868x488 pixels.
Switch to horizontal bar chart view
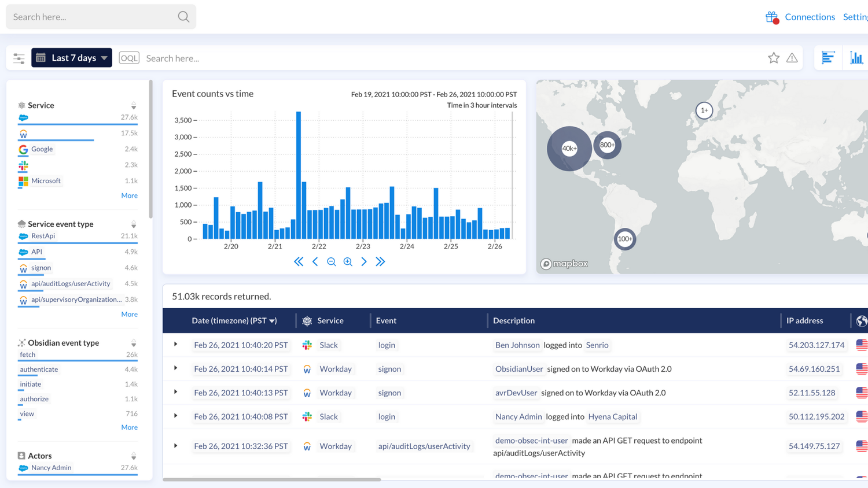[827, 57]
